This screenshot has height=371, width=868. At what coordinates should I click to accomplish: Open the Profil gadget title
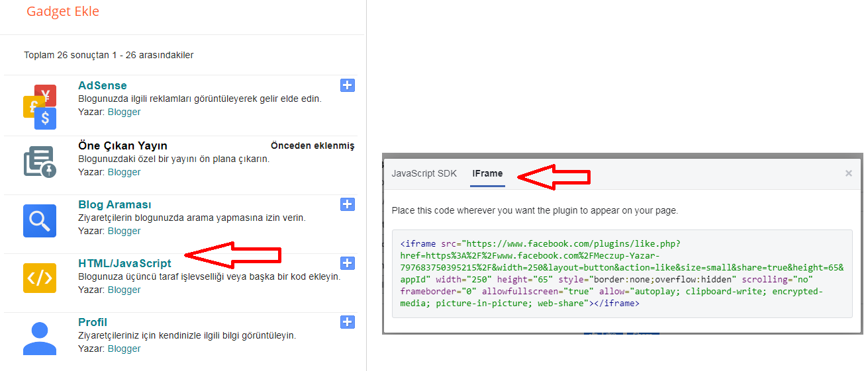point(93,322)
